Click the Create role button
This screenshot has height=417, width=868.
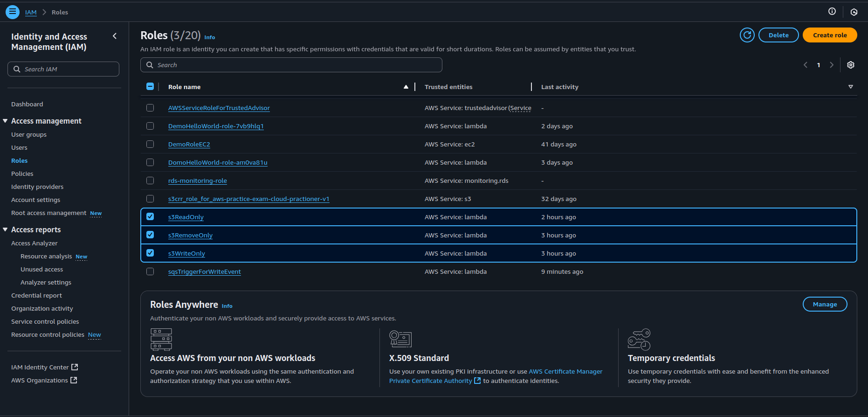click(829, 35)
